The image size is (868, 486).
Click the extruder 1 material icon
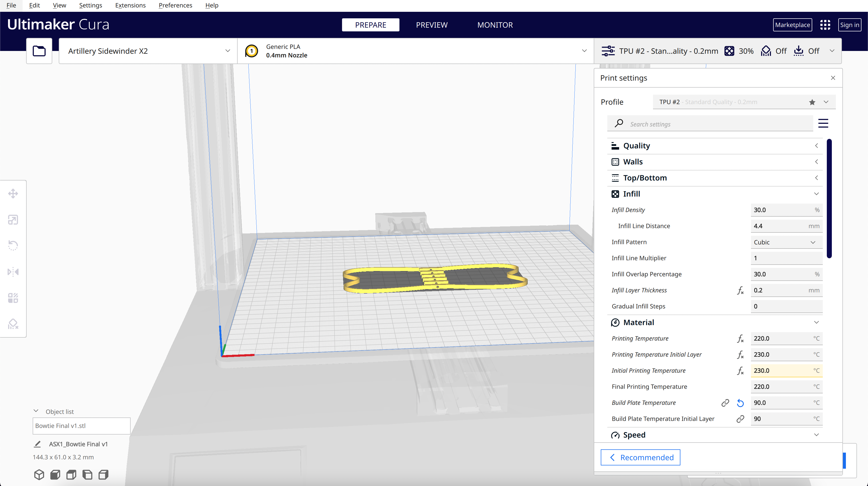[x=251, y=51]
